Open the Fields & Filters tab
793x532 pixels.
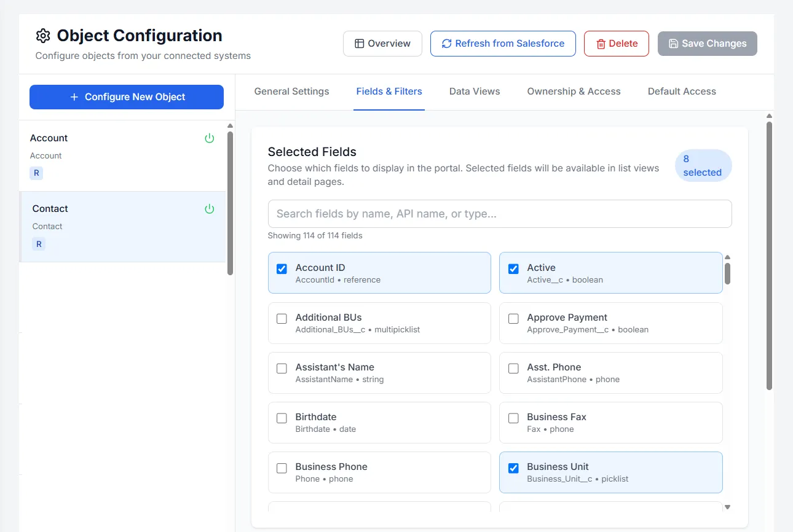coord(389,92)
